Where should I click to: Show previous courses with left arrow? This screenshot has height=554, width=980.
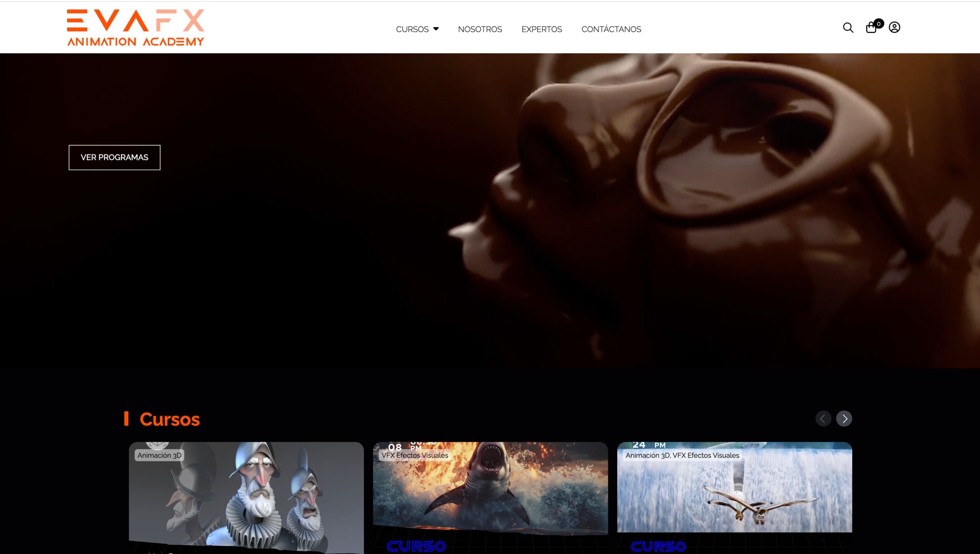point(823,419)
